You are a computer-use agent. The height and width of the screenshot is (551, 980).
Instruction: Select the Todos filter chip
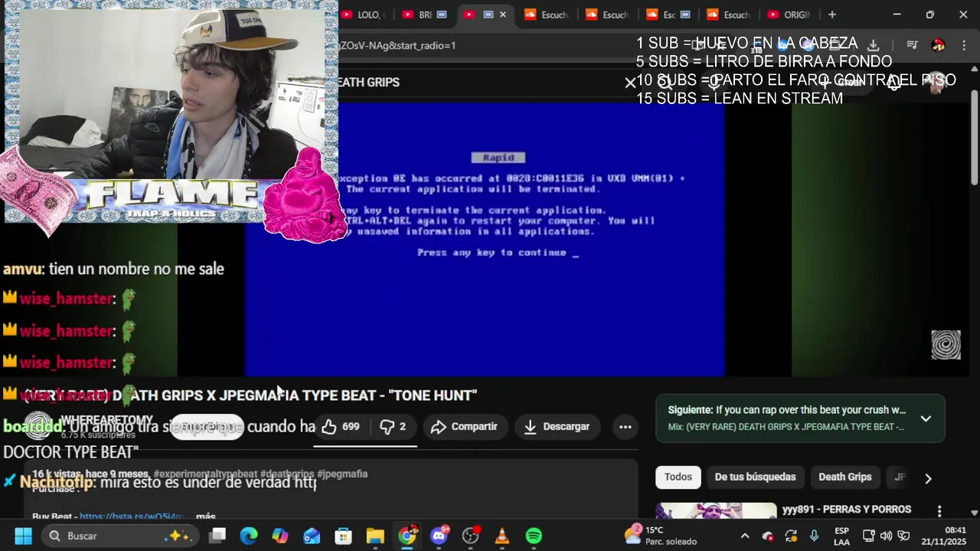click(x=678, y=477)
